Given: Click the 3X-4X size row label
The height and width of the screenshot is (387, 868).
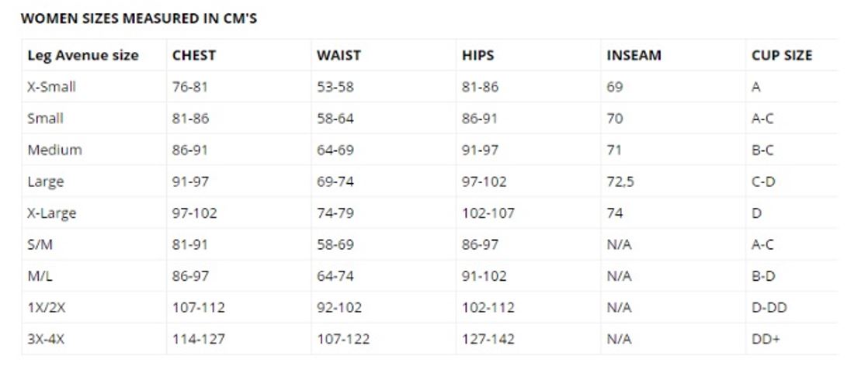Looking at the screenshot, I should [46, 339].
